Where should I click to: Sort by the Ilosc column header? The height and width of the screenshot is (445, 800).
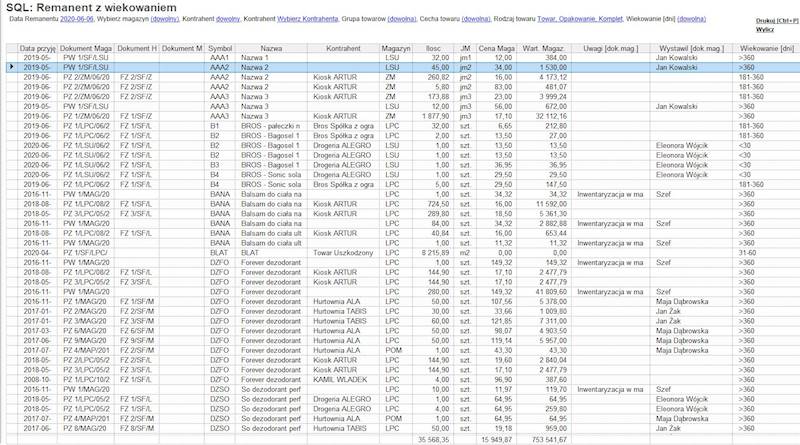point(433,48)
